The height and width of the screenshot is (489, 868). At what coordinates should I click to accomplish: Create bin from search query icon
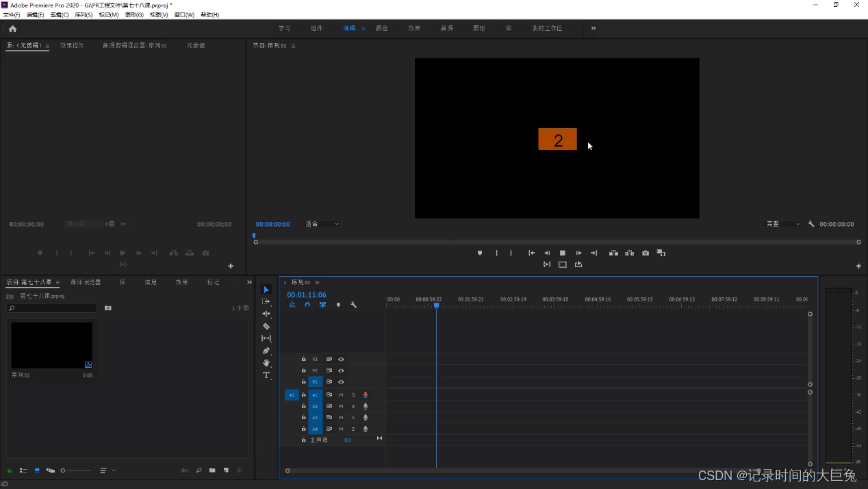(107, 308)
